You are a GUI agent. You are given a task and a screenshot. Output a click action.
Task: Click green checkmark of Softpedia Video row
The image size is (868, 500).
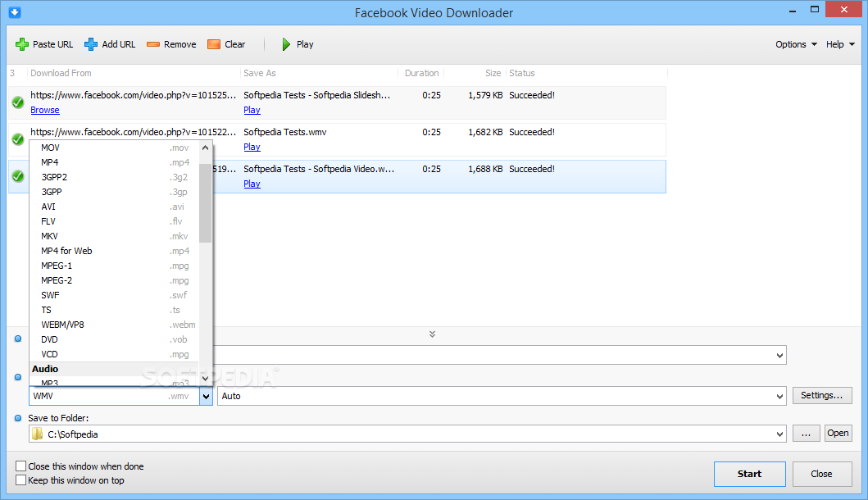point(18,176)
